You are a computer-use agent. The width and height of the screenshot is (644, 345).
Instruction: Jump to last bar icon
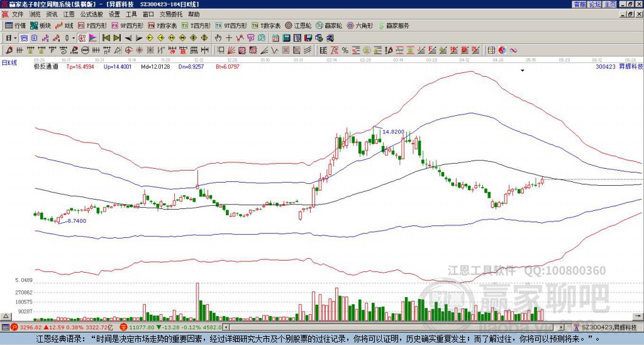point(117,38)
